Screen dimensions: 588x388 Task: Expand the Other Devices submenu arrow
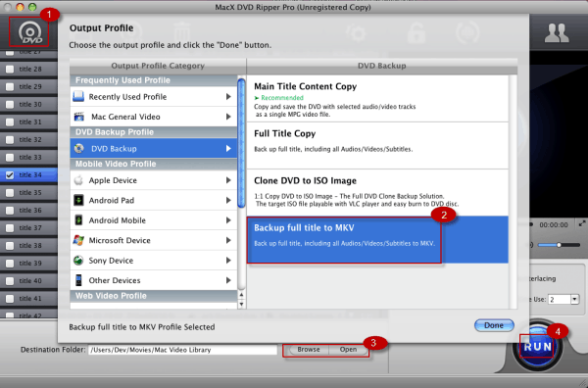(x=228, y=280)
